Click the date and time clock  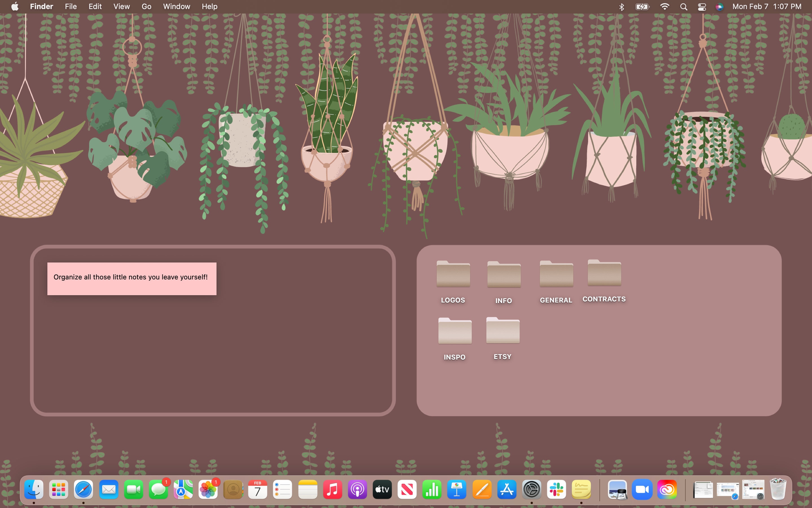pyautogui.click(x=767, y=6)
